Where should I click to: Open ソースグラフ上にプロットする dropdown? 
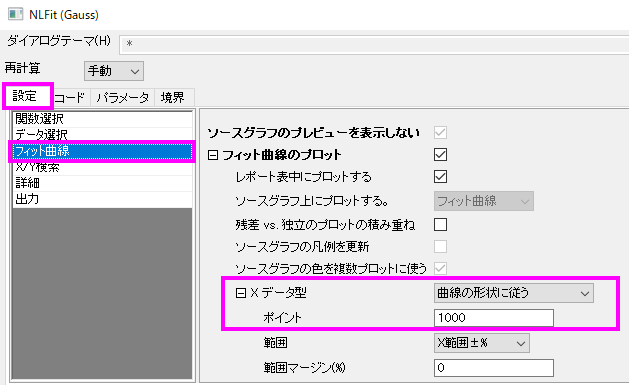[x=483, y=201]
